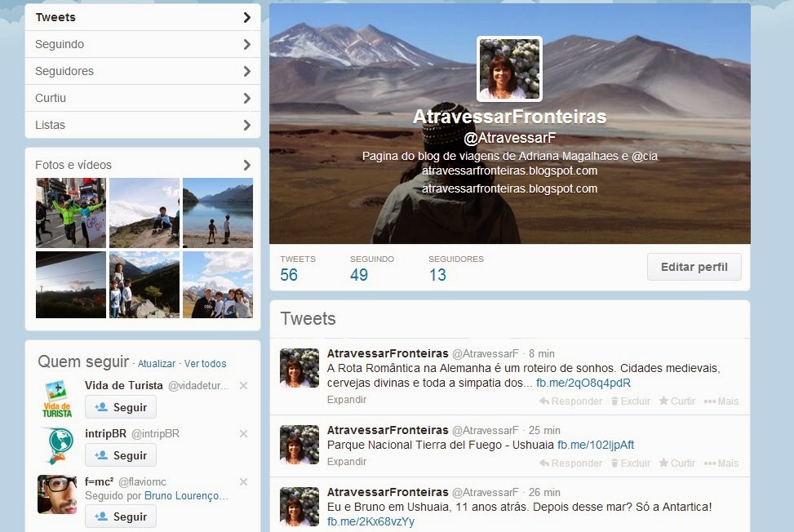Screen dimensions: 794x532
Task: Dismiss the intripBR suggestion
Action: [243, 434]
